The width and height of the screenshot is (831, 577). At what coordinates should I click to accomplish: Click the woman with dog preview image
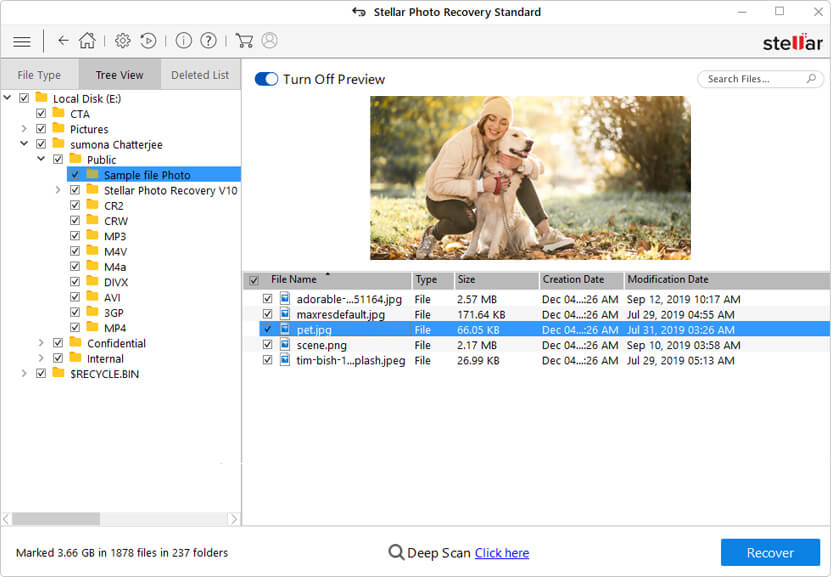530,177
